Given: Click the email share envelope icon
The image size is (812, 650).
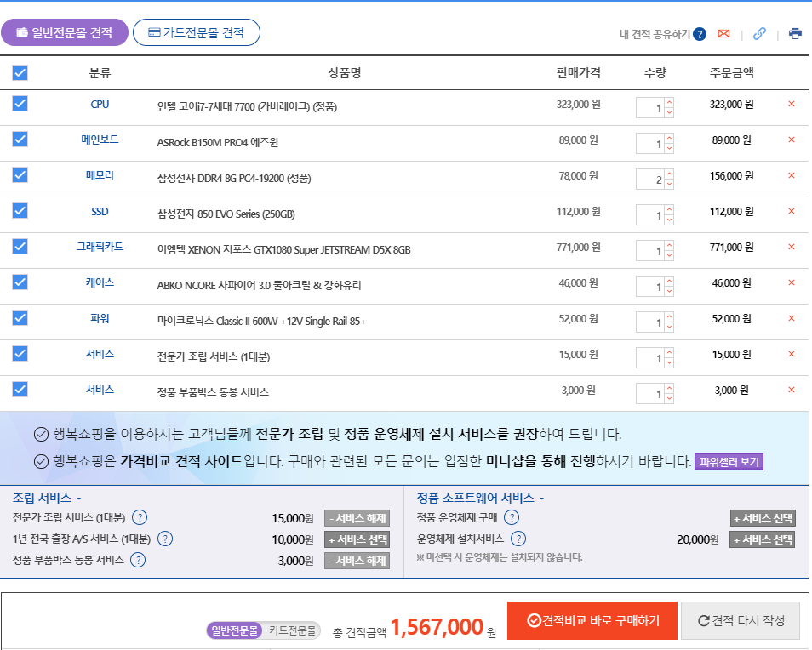Looking at the screenshot, I should 724,34.
